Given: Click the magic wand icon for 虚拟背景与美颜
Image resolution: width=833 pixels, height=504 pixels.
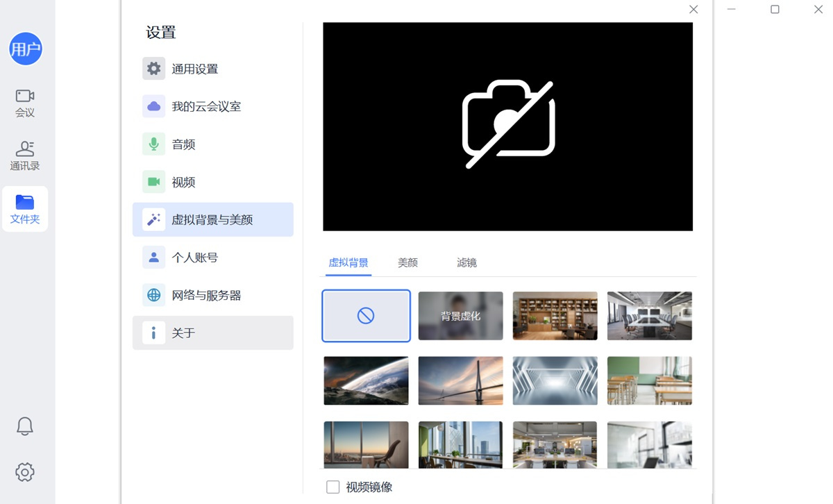Looking at the screenshot, I should point(153,219).
